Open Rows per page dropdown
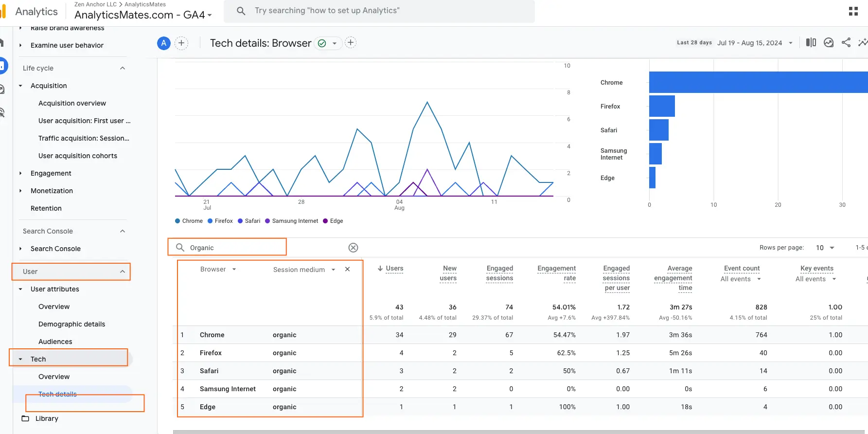Viewport: 868px width, 434px height. 825,248
